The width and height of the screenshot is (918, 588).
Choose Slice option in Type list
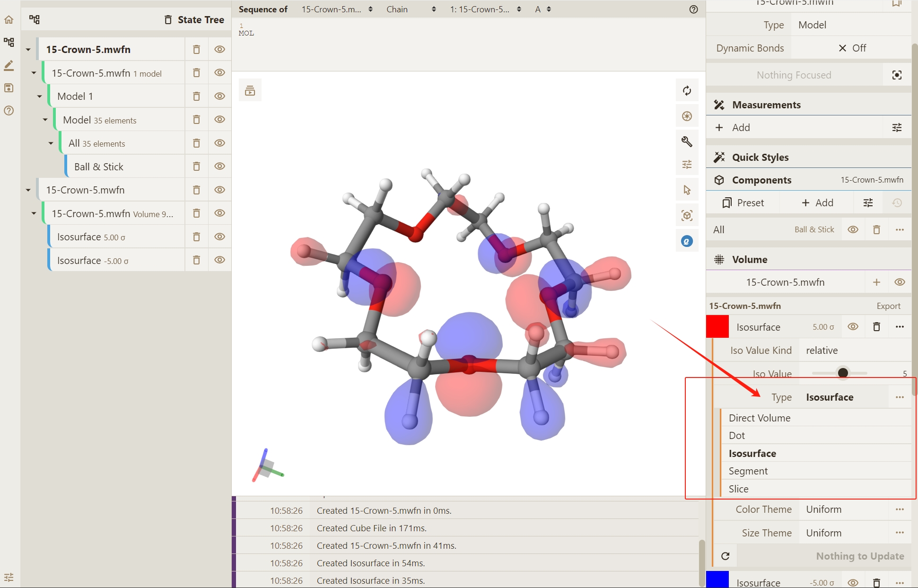738,489
